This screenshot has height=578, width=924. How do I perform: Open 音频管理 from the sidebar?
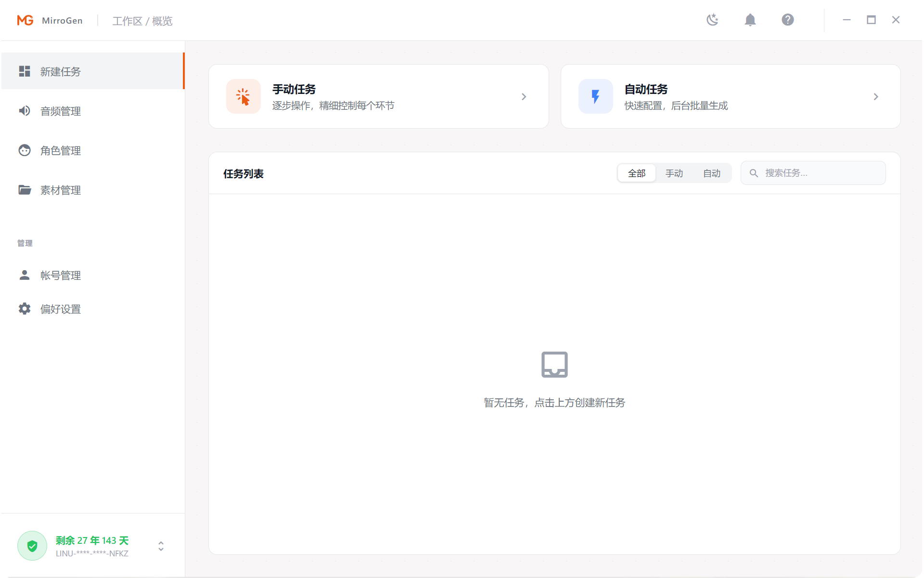click(x=60, y=111)
